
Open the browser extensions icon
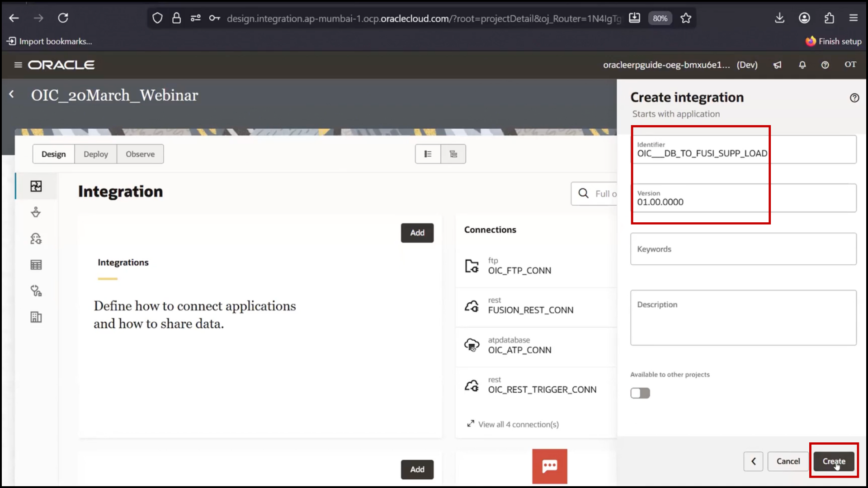[x=829, y=18]
